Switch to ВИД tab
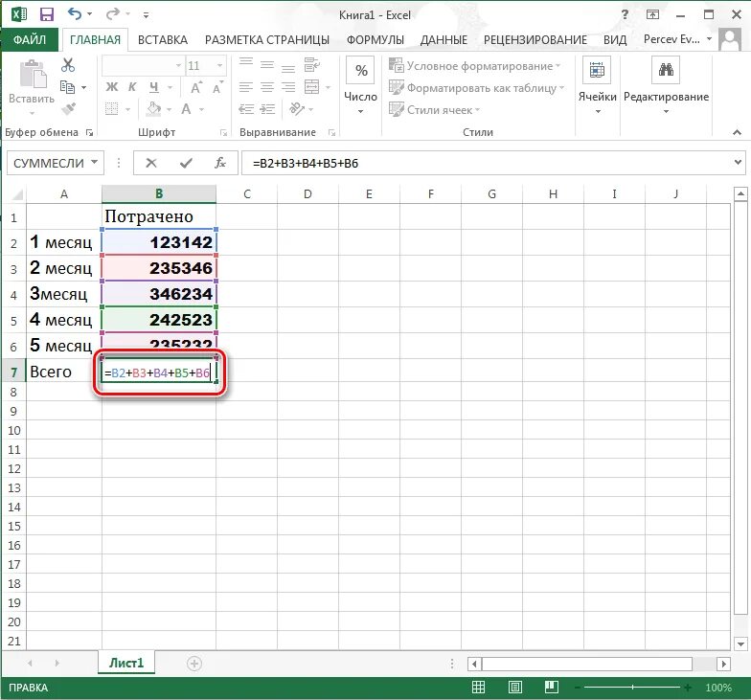Viewport: 751px width, 700px height. pyautogui.click(x=615, y=40)
